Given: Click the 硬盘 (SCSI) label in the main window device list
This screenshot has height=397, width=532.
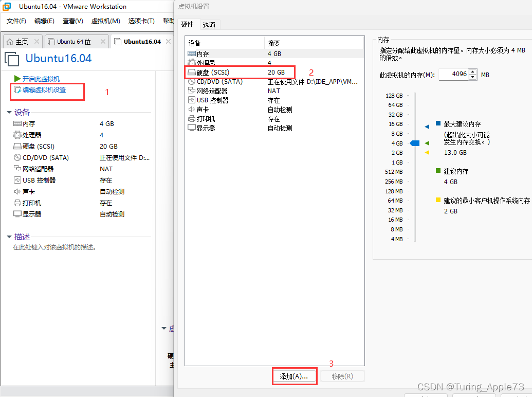Looking at the screenshot, I should click(x=39, y=146).
